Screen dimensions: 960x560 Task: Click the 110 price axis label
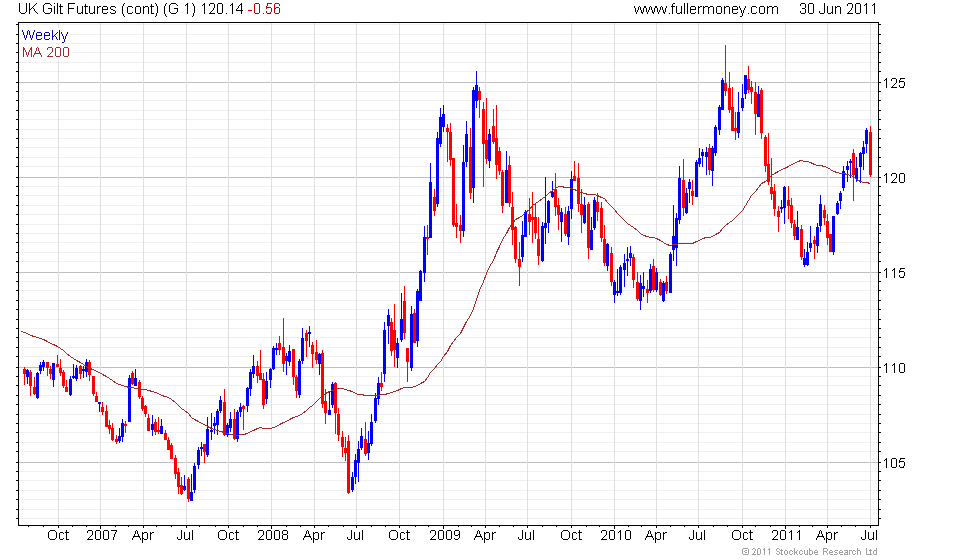coord(894,368)
